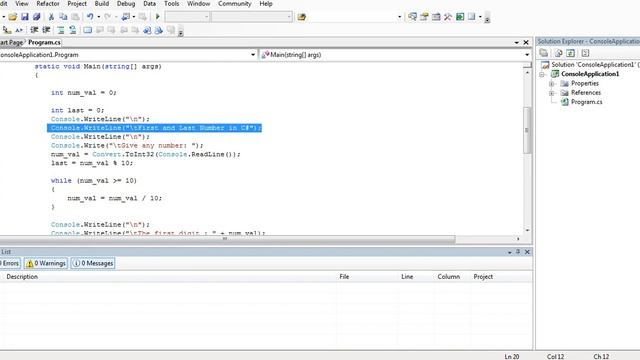Click the Uncomment Selected Lines icon
Image resolution: width=640 pixels, height=360 pixels.
tap(73, 30)
